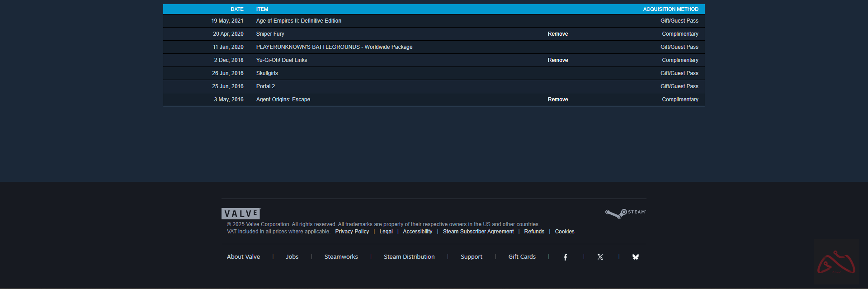Open the Steam Subscriber Agreement
This screenshot has width=868, height=289.
[478, 232]
